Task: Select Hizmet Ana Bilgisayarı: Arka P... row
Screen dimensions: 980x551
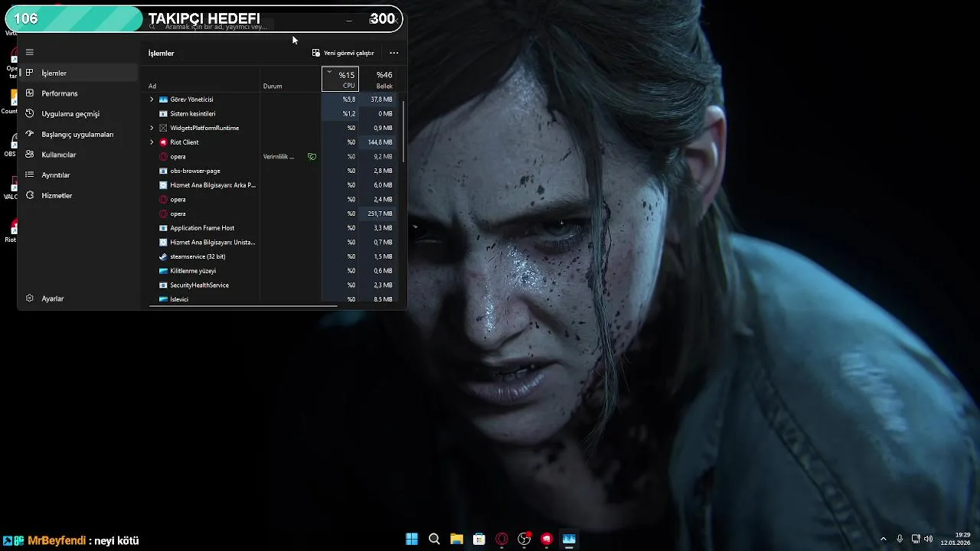Action: (x=272, y=185)
